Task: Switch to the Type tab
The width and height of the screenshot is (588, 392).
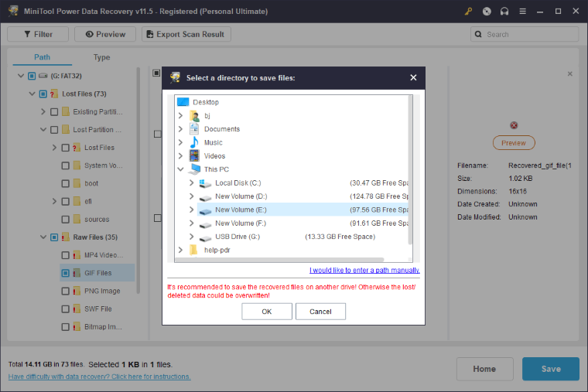Action: 101,57
